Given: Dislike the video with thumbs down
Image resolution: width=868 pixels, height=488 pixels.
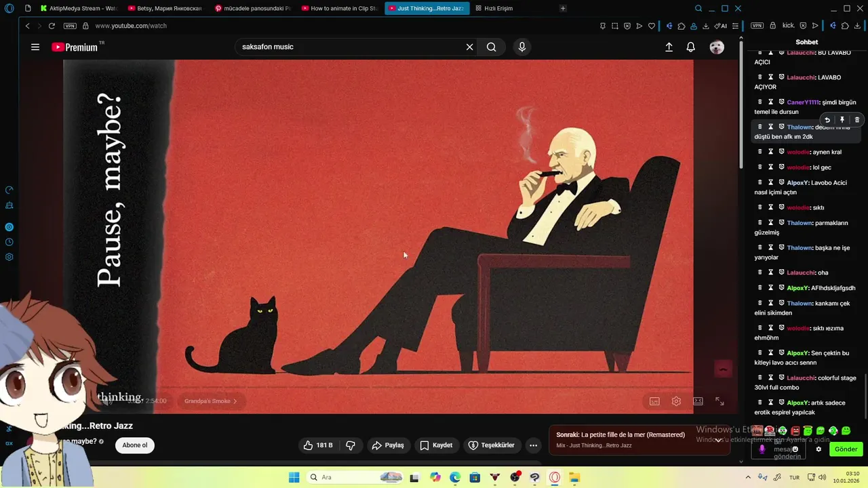Looking at the screenshot, I should tap(351, 445).
